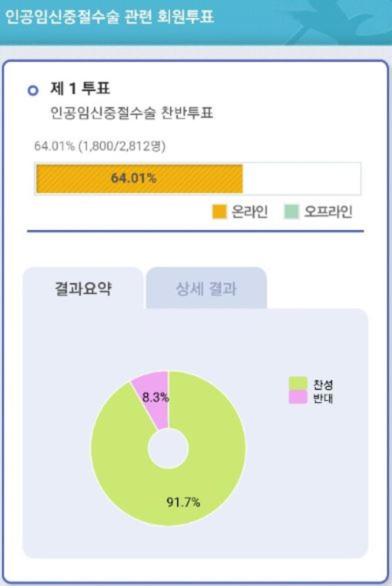Viewport: 392px width, 586px height.
Task: Open the 상세 결과 tab
Action: 206,289
